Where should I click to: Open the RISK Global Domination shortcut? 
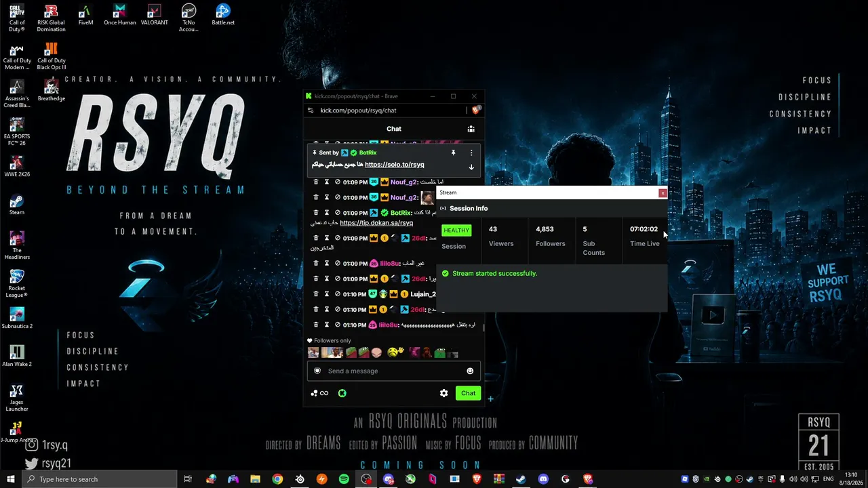pos(51,18)
